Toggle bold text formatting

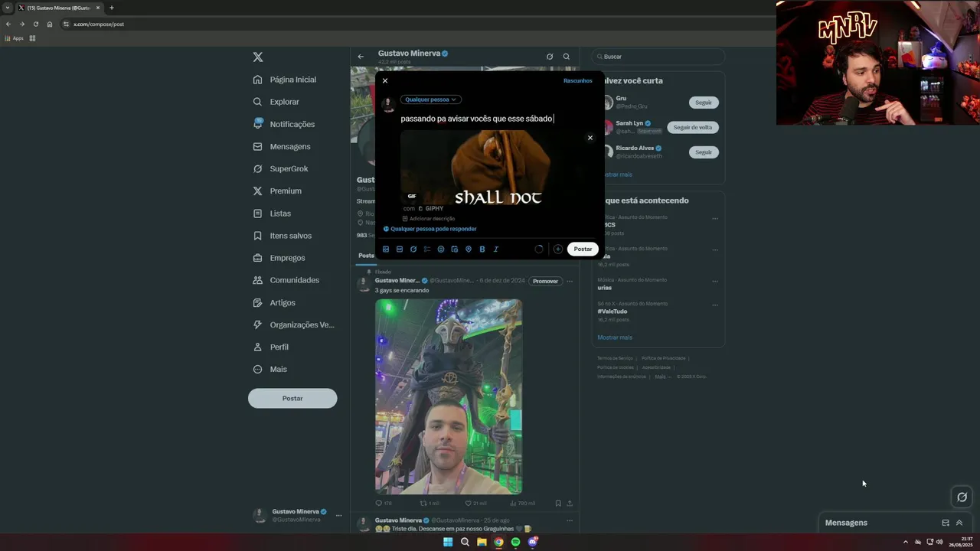point(482,249)
